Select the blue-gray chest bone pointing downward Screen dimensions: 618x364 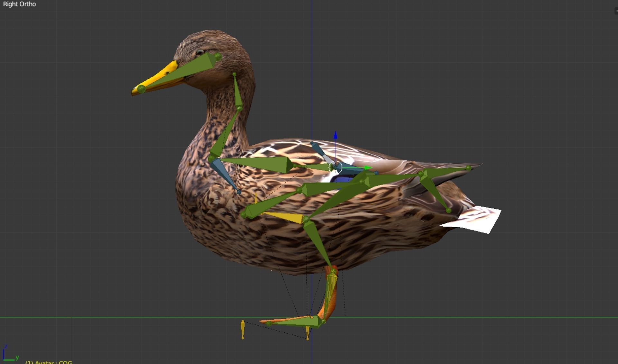click(x=224, y=176)
